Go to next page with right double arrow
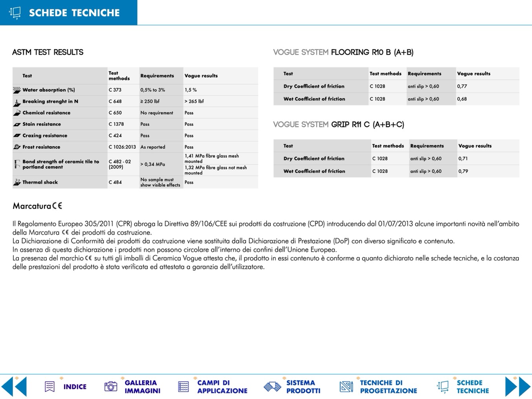 tap(517, 386)
